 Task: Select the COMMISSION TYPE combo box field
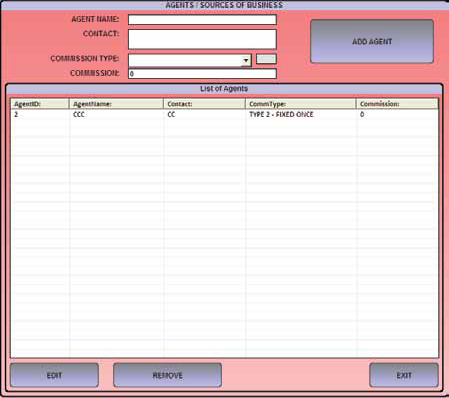click(x=190, y=61)
